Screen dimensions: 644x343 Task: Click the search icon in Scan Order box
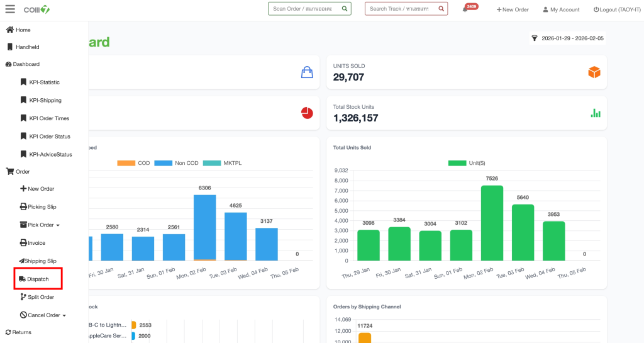344,9
